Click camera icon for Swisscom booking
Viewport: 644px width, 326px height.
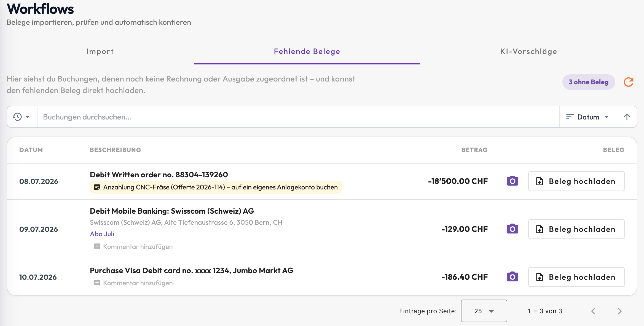click(512, 229)
